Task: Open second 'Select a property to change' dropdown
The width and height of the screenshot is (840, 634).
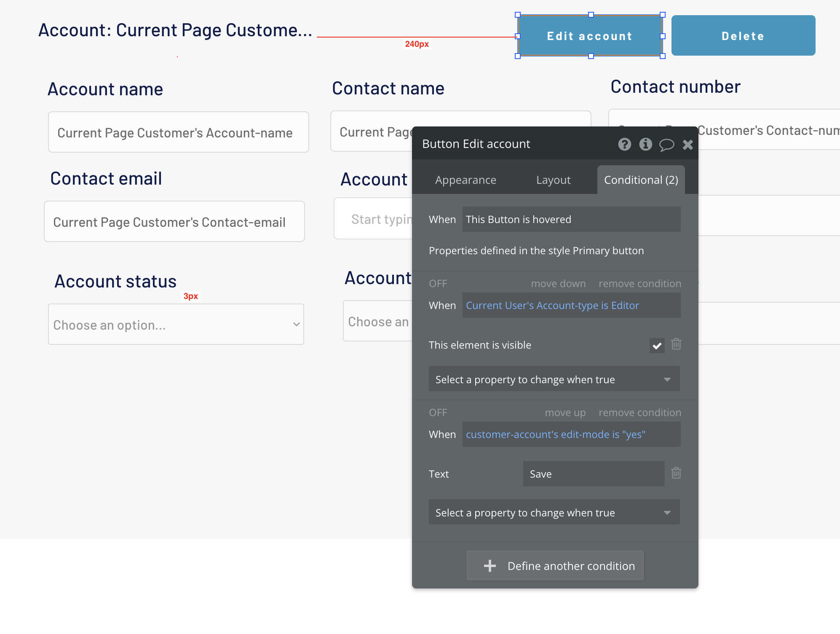Action: [554, 512]
